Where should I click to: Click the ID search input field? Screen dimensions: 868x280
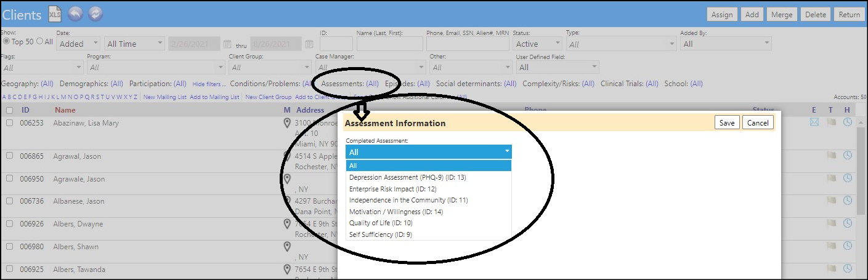point(336,44)
